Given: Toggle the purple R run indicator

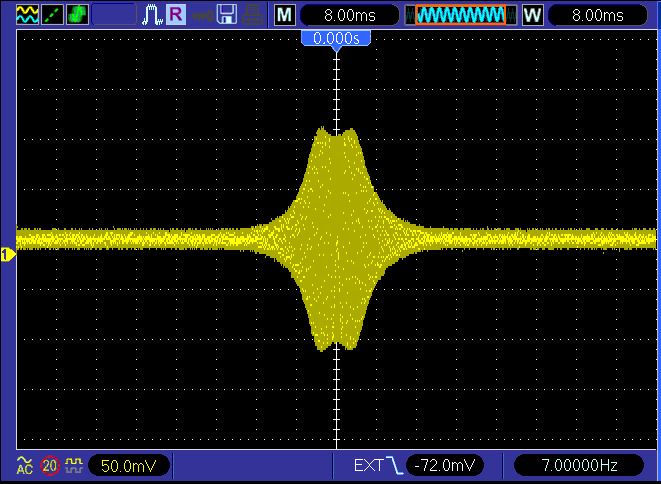Looking at the screenshot, I should tap(175, 15).
